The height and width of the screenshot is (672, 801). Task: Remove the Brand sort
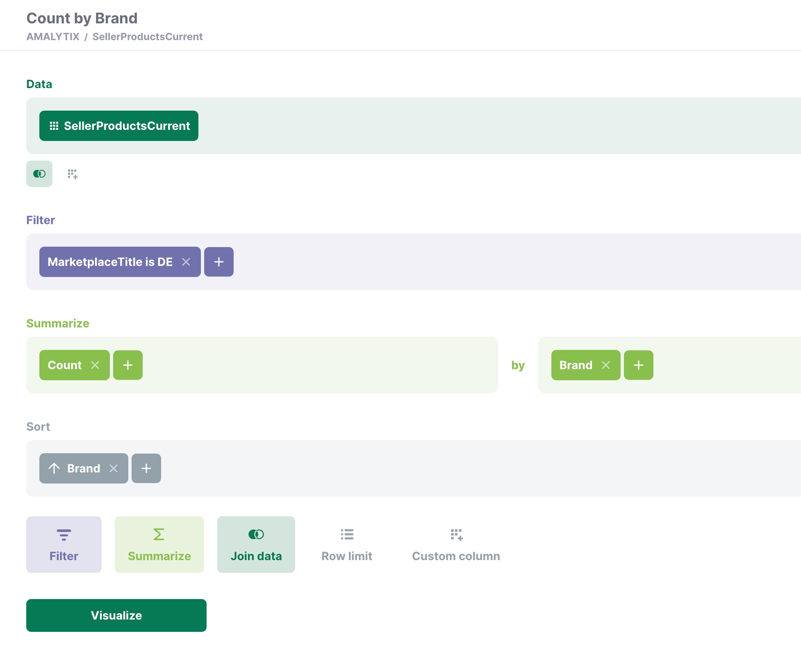[x=114, y=468]
